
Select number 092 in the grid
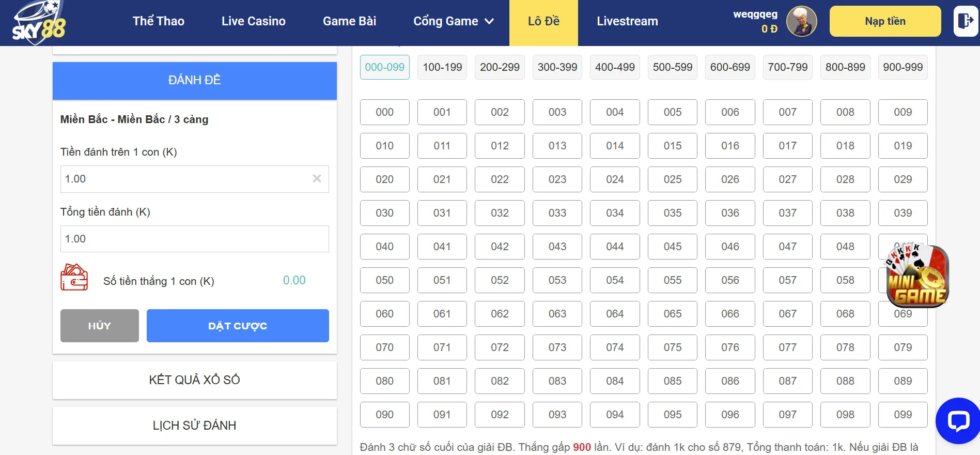[x=500, y=415]
